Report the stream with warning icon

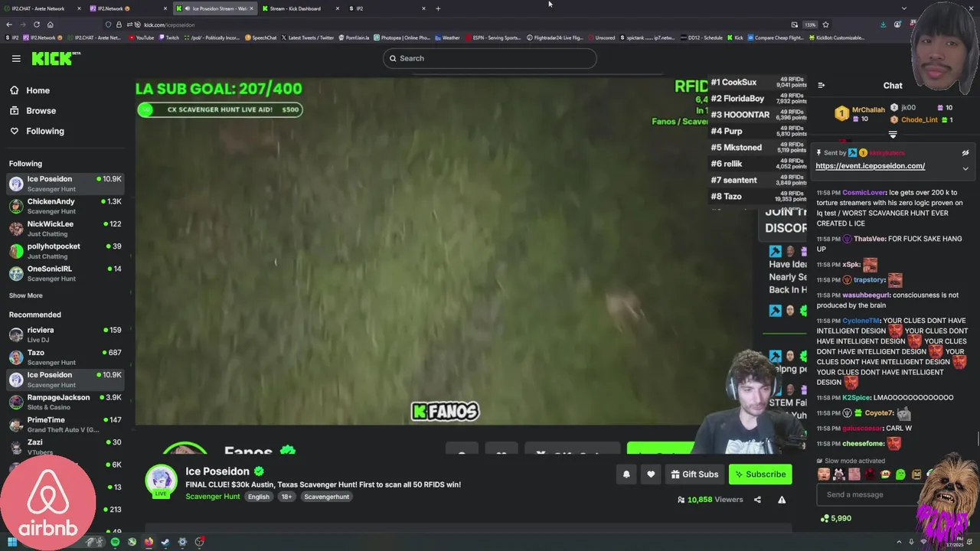click(782, 500)
